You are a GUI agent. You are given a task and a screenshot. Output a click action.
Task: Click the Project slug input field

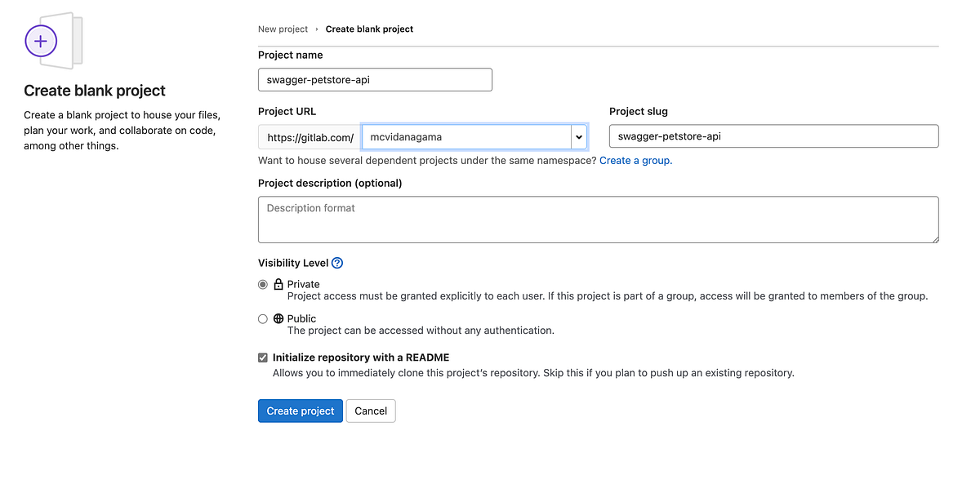click(x=773, y=135)
